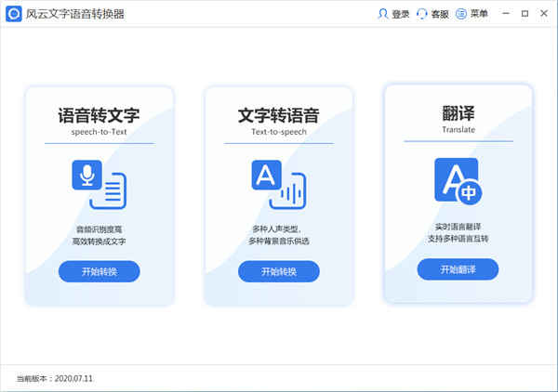Click the 开始翻译 button
558x392 pixels.
[x=458, y=269]
